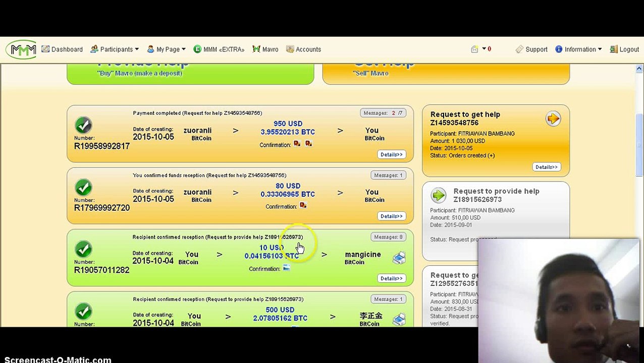Click order number R19958992817
The image size is (644, 363).
[x=102, y=146]
